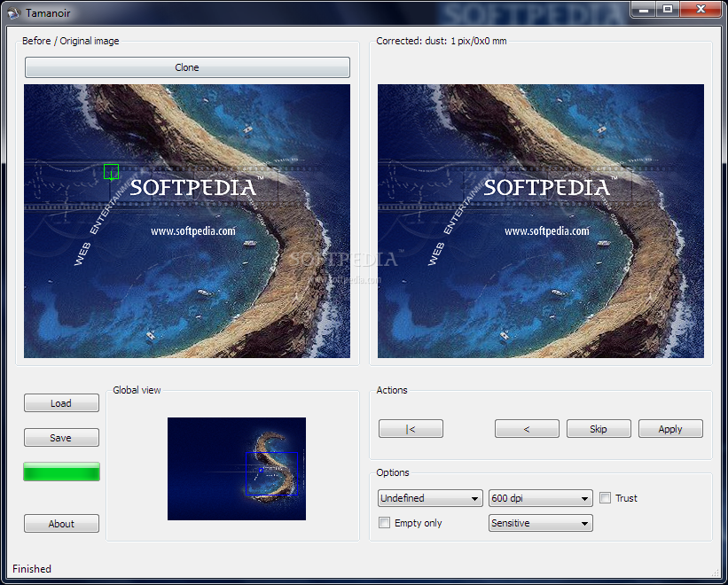The image size is (728, 585).
Task: Load an image with the Load button
Action: tap(61, 403)
